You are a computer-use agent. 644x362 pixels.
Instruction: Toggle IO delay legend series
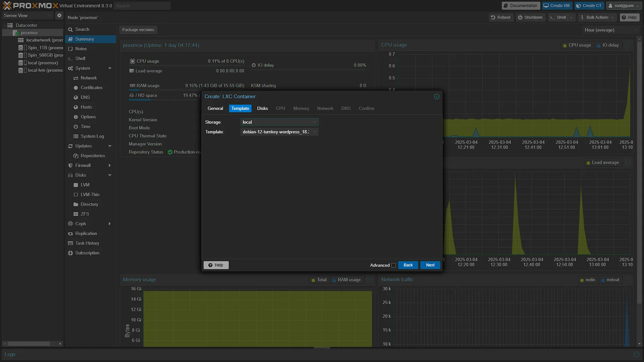click(608, 45)
